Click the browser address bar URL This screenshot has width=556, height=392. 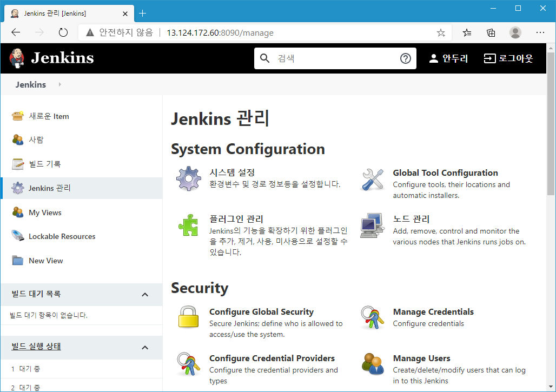pyautogui.click(x=220, y=32)
